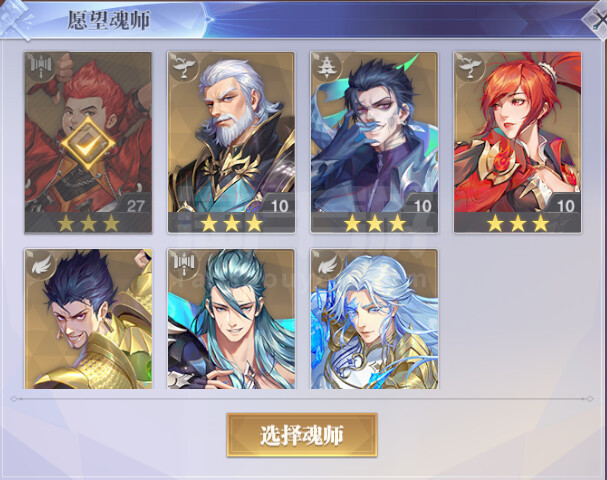Select the golden-armored spiky-haired man card
Image resolution: width=607 pixels, height=480 pixels.
point(88,319)
